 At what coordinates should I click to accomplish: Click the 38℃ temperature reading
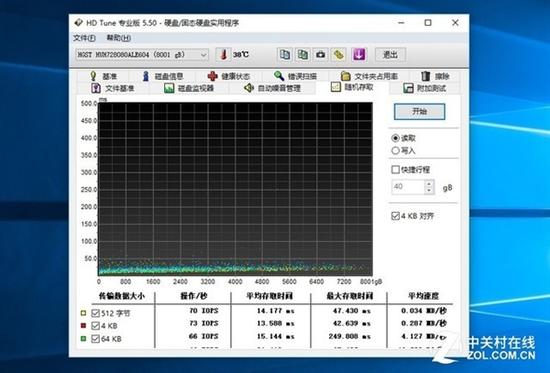tap(241, 55)
